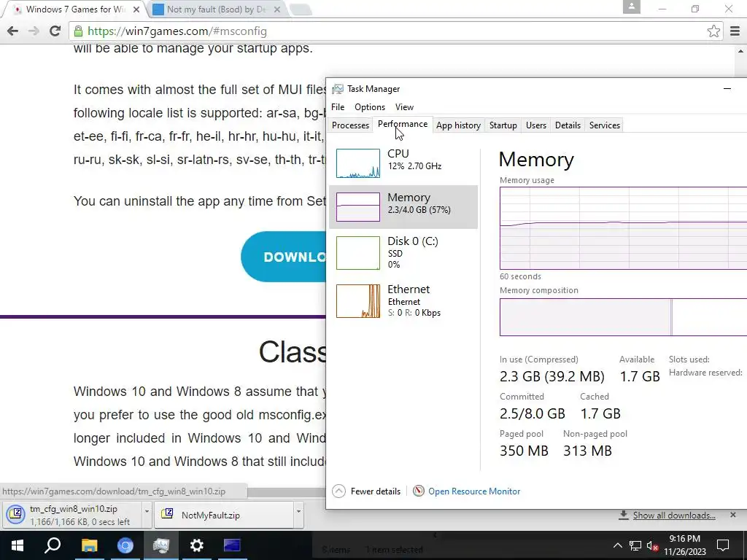Viewport: 747px width, 560px height.
Task: Click the Task Manager taskbar icon
Action: [161, 545]
